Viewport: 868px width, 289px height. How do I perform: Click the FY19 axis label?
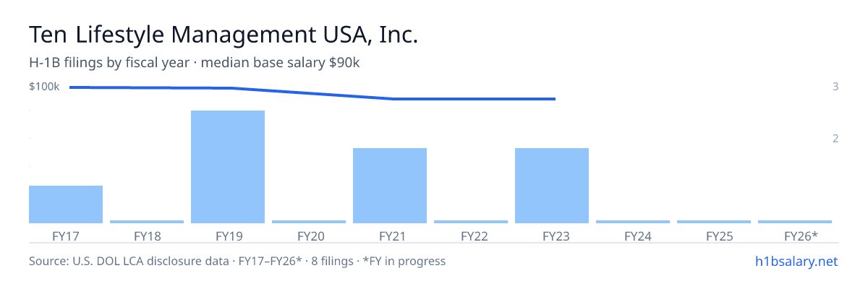click(228, 236)
